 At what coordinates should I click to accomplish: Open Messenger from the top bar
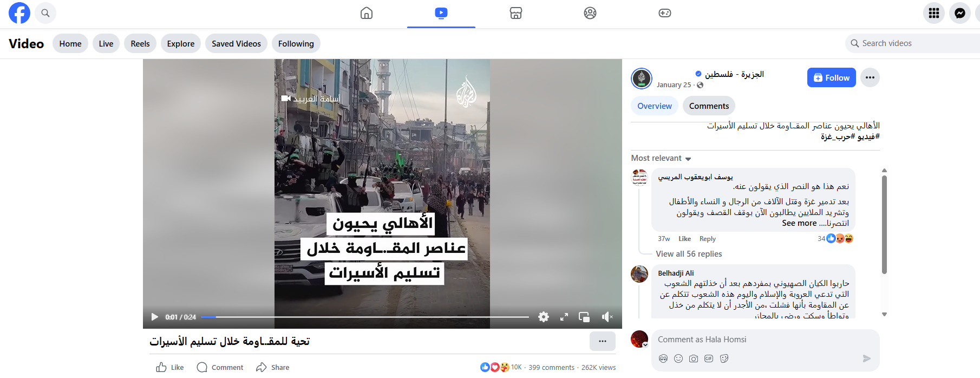point(960,13)
